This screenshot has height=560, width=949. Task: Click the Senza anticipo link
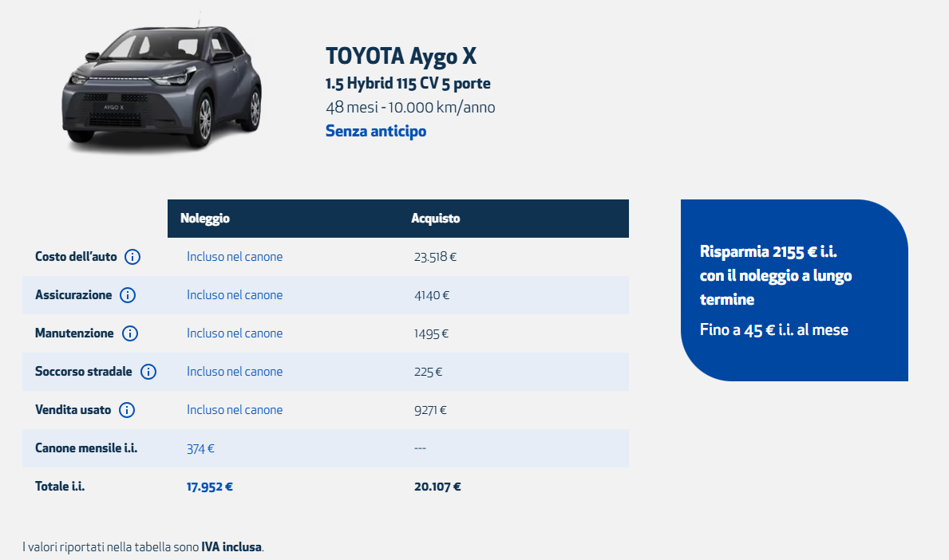[x=376, y=132]
